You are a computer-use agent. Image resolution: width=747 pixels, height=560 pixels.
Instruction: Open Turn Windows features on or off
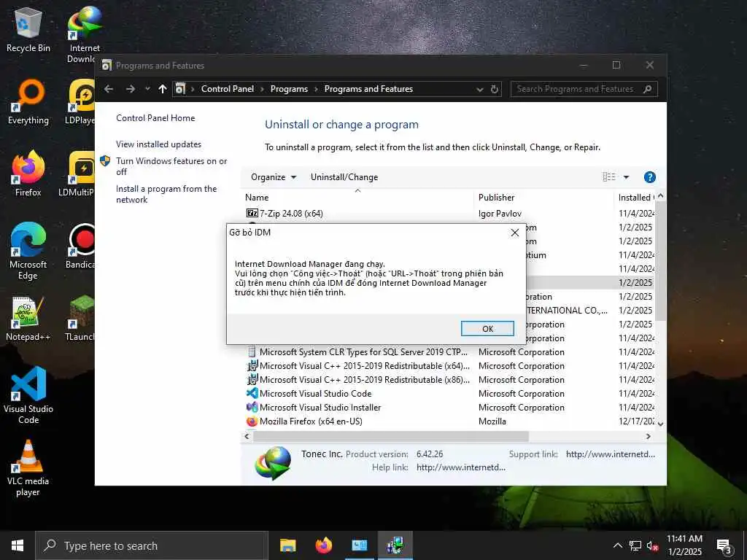pyautogui.click(x=171, y=166)
